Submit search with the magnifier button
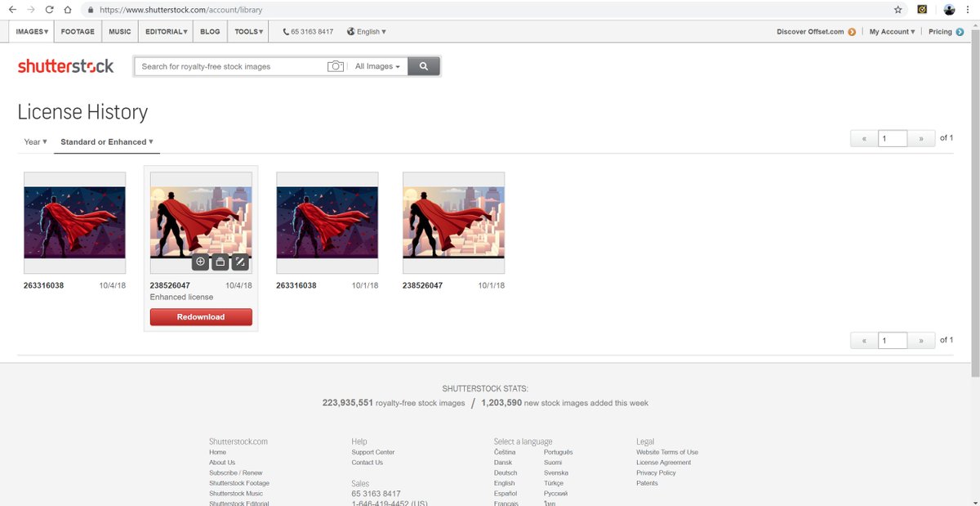The height and width of the screenshot is (506, 980). click(x=424, y=66)
